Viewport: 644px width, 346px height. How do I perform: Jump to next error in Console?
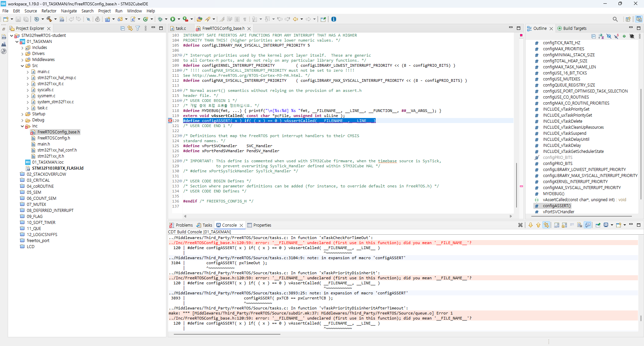pyautogui.click(x=531, y=225)
